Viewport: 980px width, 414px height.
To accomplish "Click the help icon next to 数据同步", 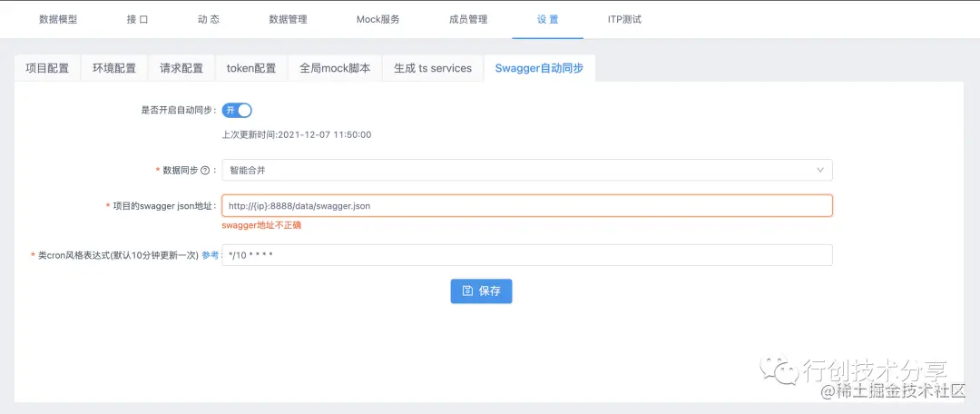I will tap(204, 170).
